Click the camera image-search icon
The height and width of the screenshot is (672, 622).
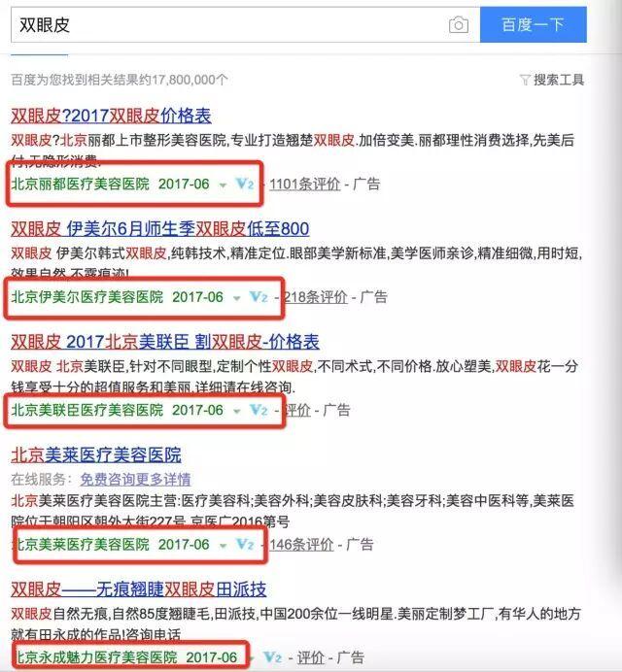pos(458,25)
